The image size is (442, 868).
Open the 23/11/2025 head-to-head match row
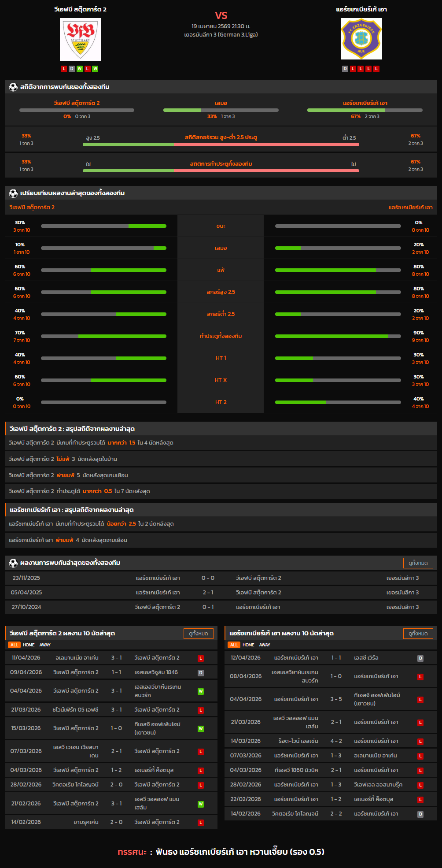tap(221, 578)
